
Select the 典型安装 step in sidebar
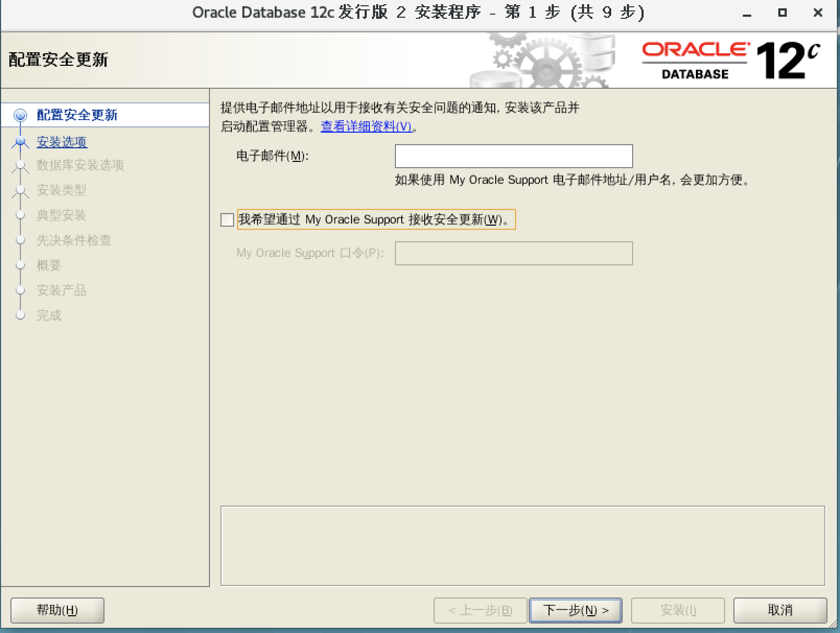(61, 216)
